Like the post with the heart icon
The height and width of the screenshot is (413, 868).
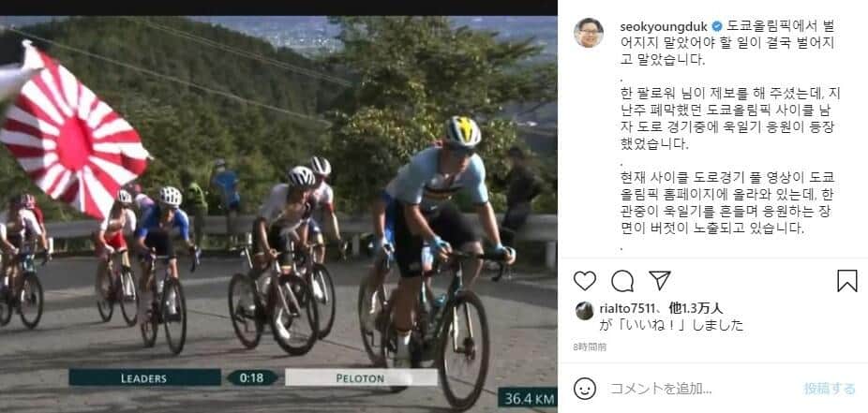[x=585, y=281]
